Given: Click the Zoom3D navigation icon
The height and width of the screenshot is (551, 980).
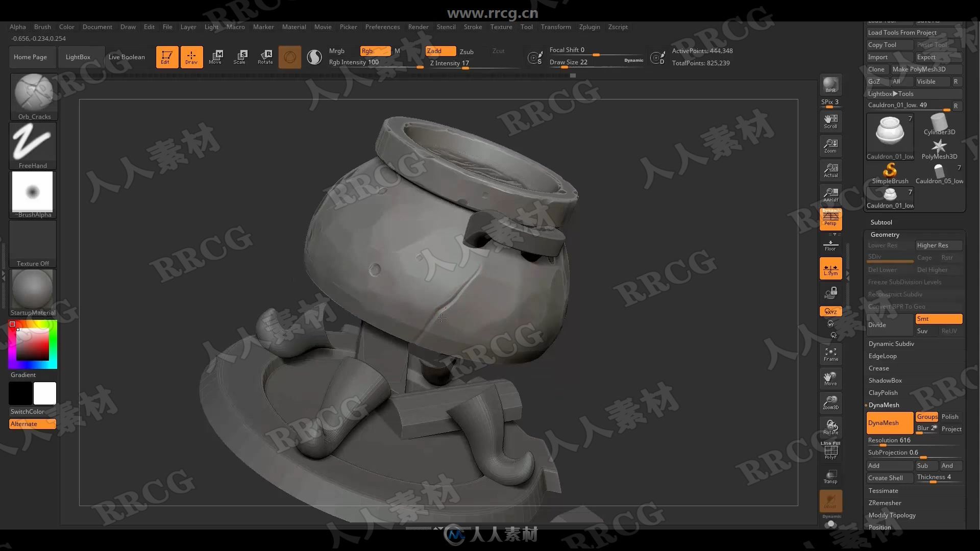Looking at the screenshot, I should [x=830, y=403].
